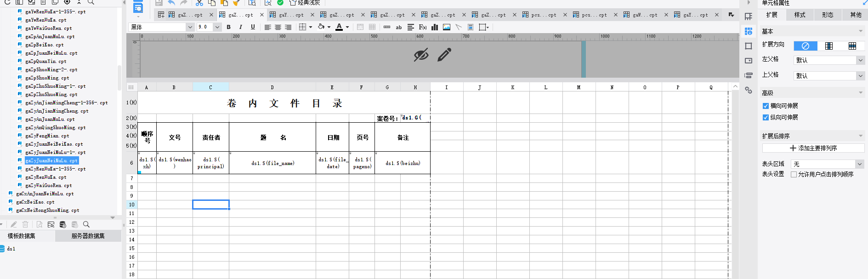Switch to the 形态 tab

828,15
